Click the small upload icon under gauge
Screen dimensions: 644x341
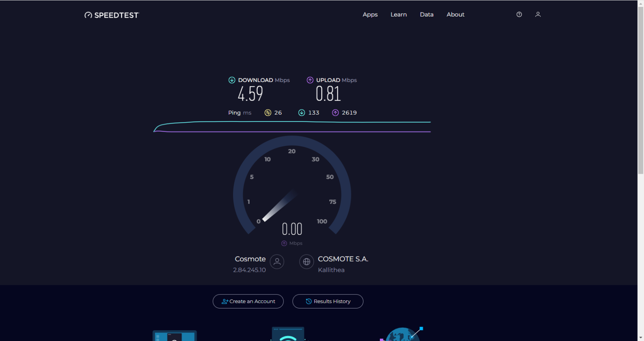(x=284, y=243)
